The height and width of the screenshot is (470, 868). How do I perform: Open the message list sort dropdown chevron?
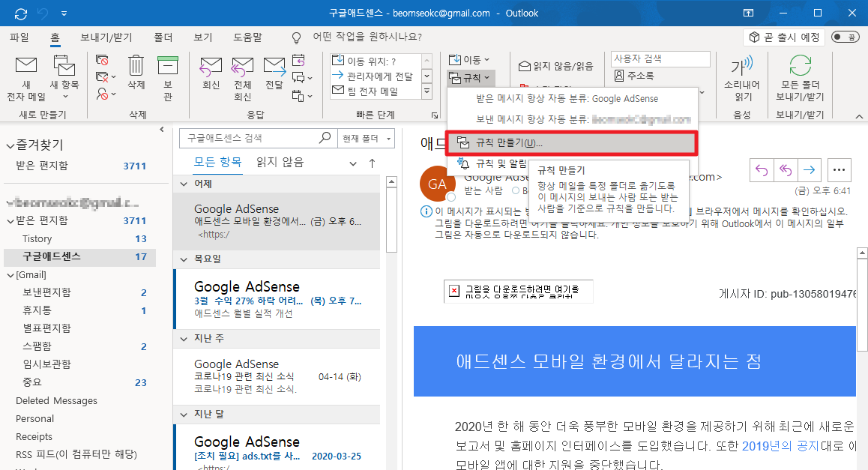coord(353,163)
